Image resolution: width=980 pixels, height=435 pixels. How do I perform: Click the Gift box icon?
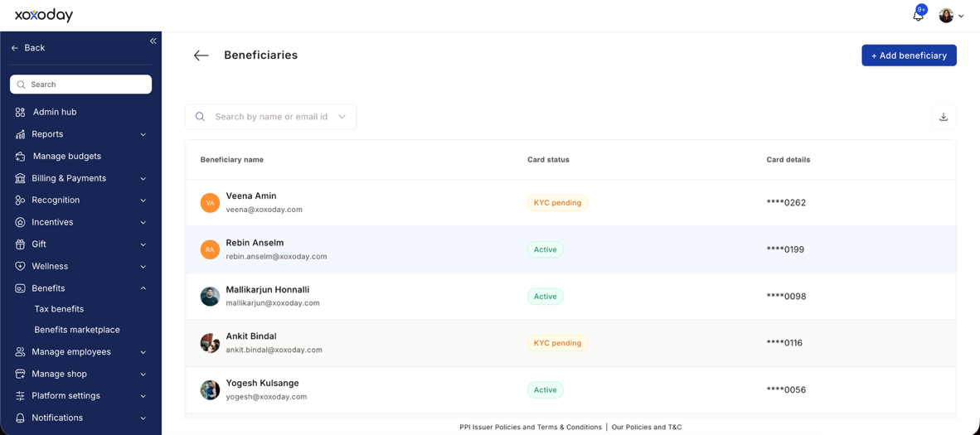(x=20, y=244)
